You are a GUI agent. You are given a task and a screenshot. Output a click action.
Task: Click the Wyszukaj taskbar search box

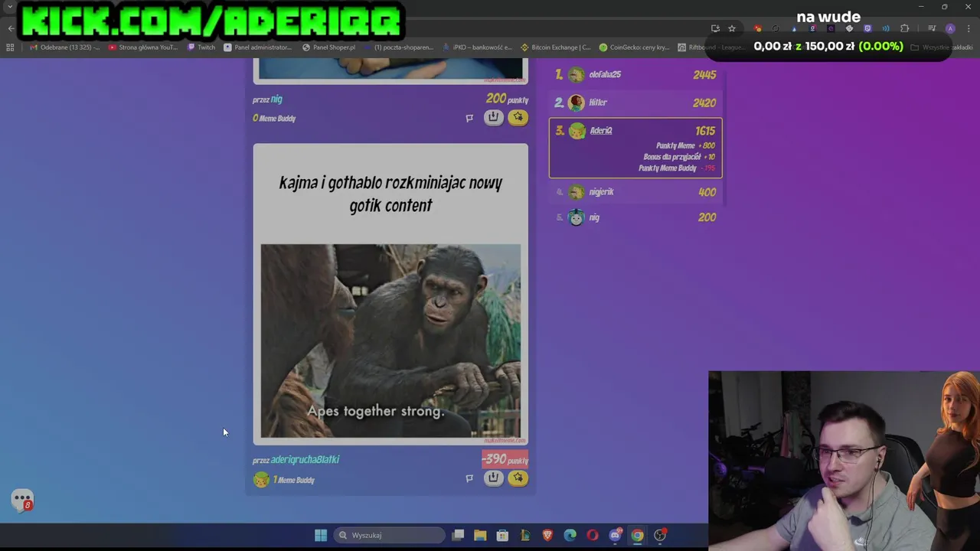(390, 535)
